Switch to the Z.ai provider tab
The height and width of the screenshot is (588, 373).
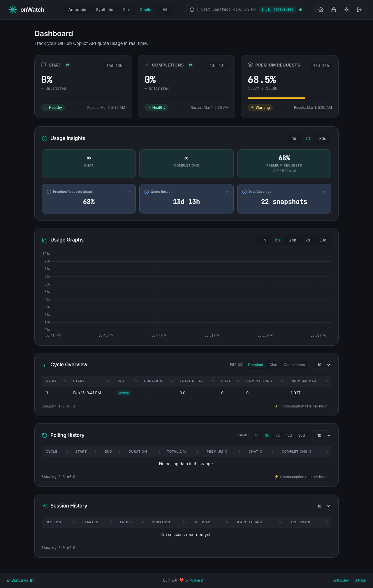click(126, 10)
